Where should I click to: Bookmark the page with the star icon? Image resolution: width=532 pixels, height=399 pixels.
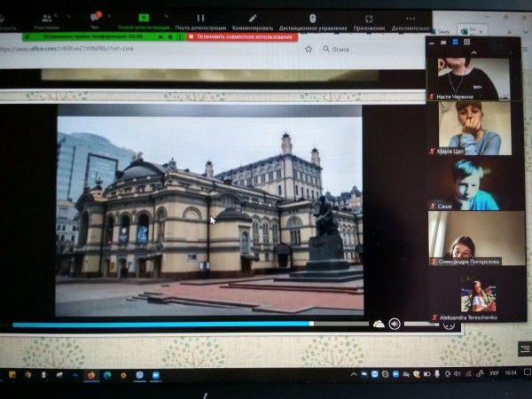coord(309,49)
